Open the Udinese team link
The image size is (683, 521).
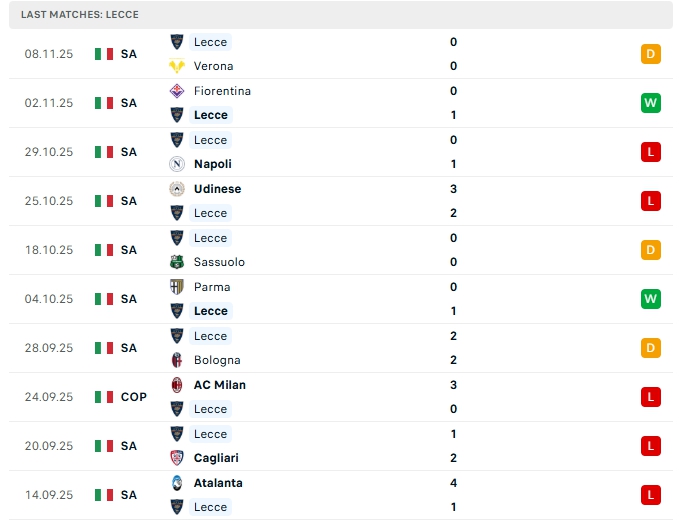pos(217,189)
